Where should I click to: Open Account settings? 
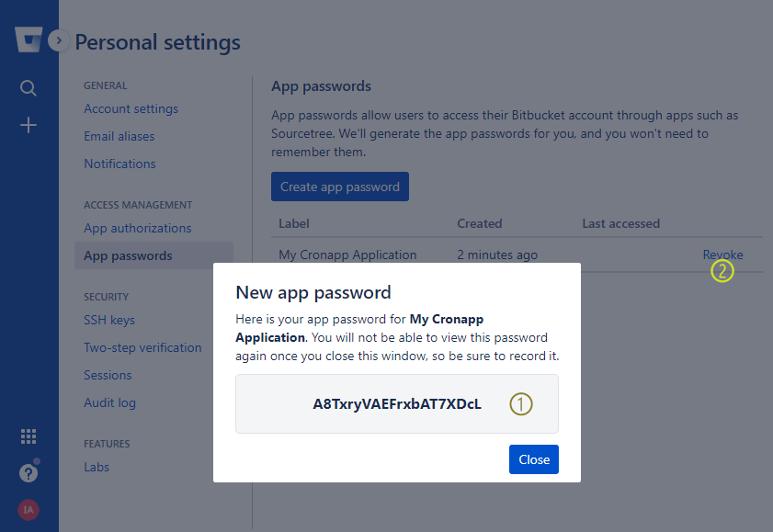tap(131, 108)
